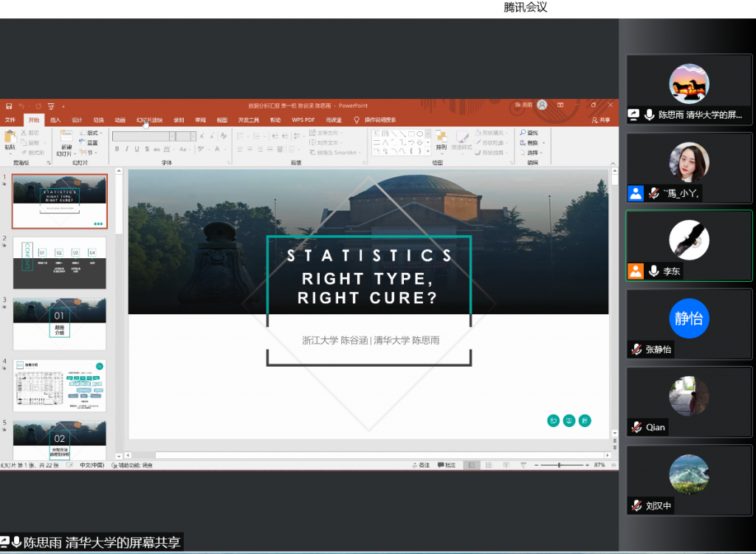756x554 pixels.
Task: Switch to the Slide Show ribbon tab
Action: coord(148,120)
